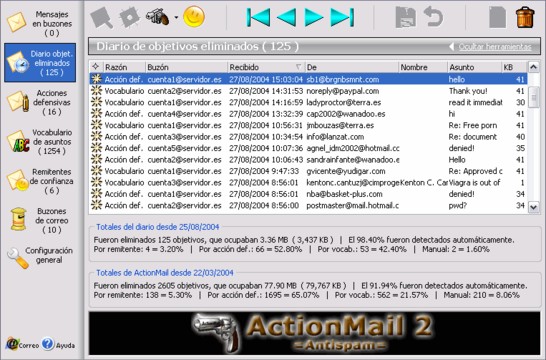This screenshot has height=360, width=546.
Task: Sort by Razón column header
Action: [124, 67]
